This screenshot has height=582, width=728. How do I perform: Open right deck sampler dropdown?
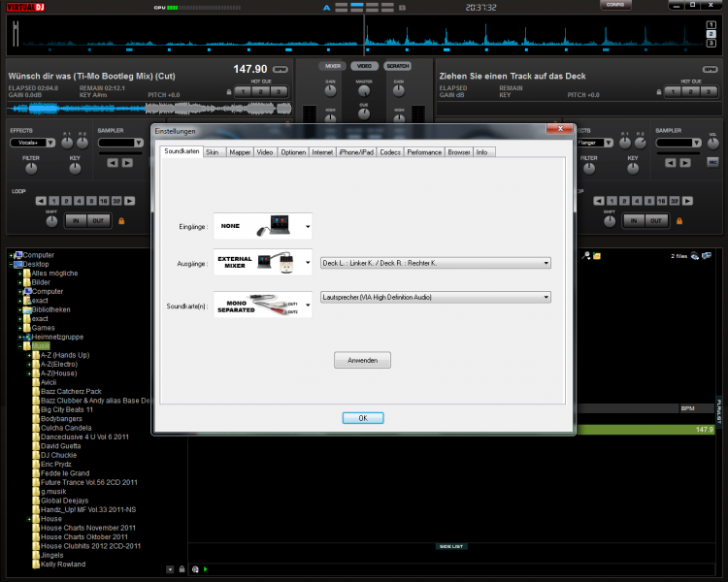pyautogui.click(x=678, y=143)
